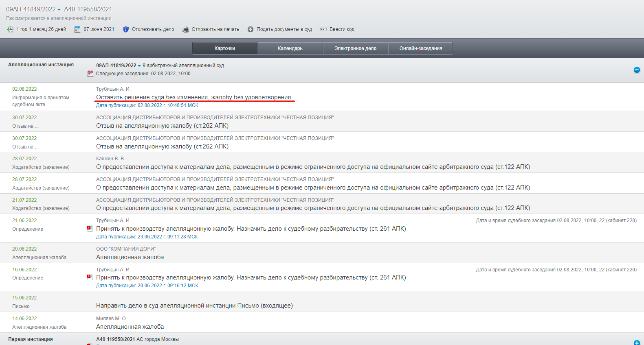Image resolution: width=644 pixels, height=345 pixels.
Task: Click publication date 20.06.2022 г. 09:16:12 МСК
Action: pyautogui.click(x=147, y=286)
